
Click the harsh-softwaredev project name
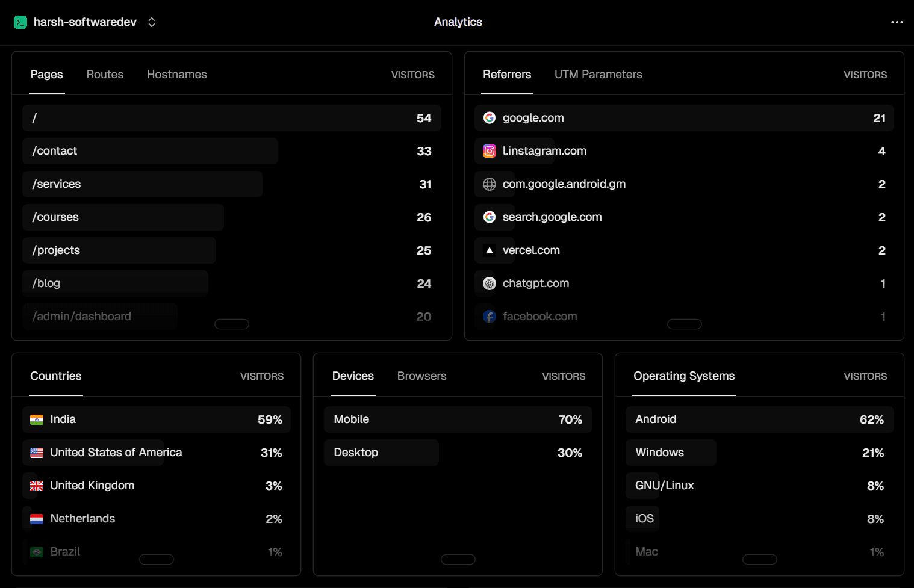point(85,22)
